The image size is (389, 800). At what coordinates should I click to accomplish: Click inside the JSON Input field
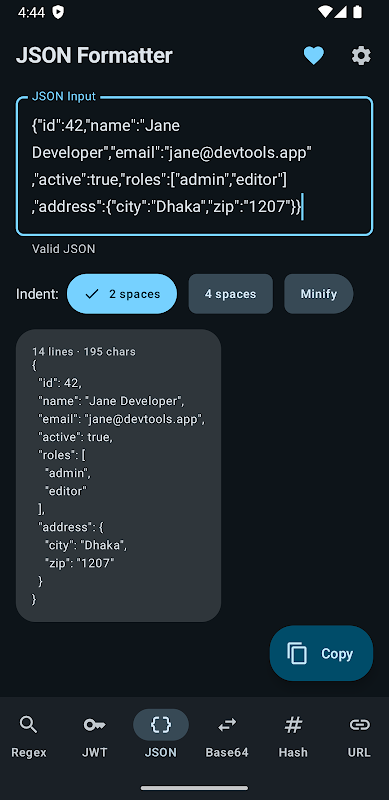(194, 166)
